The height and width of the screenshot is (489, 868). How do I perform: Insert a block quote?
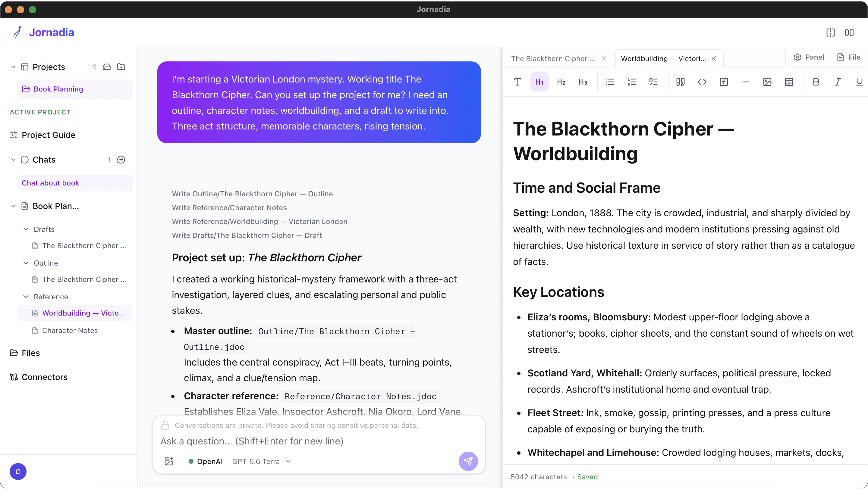pos(680,82)
